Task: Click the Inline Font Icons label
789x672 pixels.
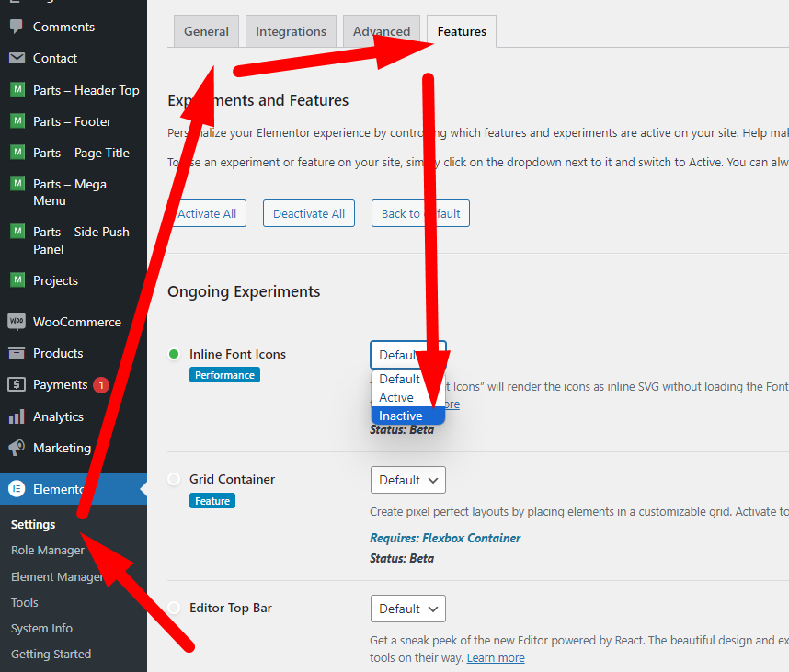Action: coord(237,354)
